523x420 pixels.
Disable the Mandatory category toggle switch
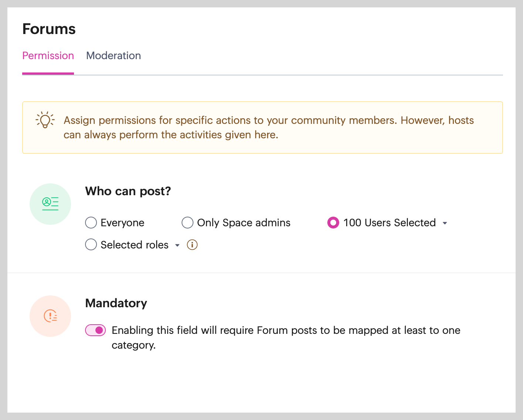coord(95,330)
